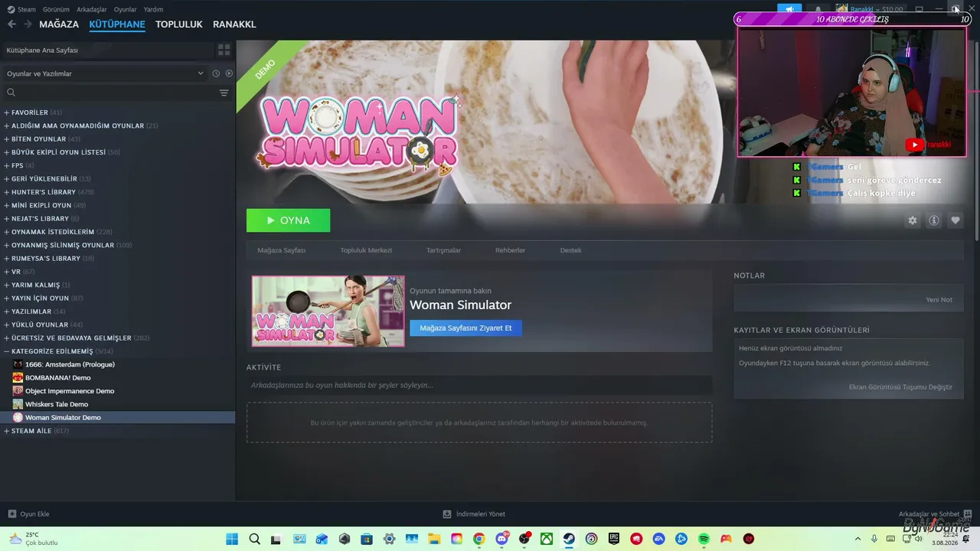Go back with the Steam back arrow
The height and width of the screenshot is (551, 980).
click(x=11, y=24)
